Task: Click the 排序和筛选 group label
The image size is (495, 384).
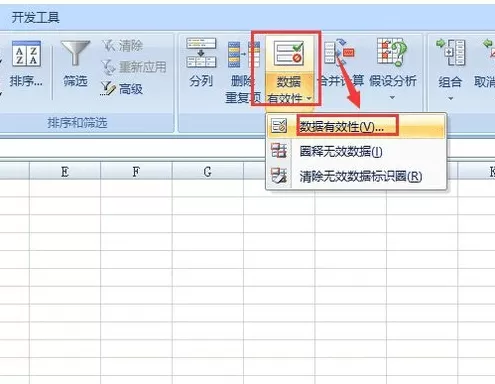Action: [x=77, y=123]
